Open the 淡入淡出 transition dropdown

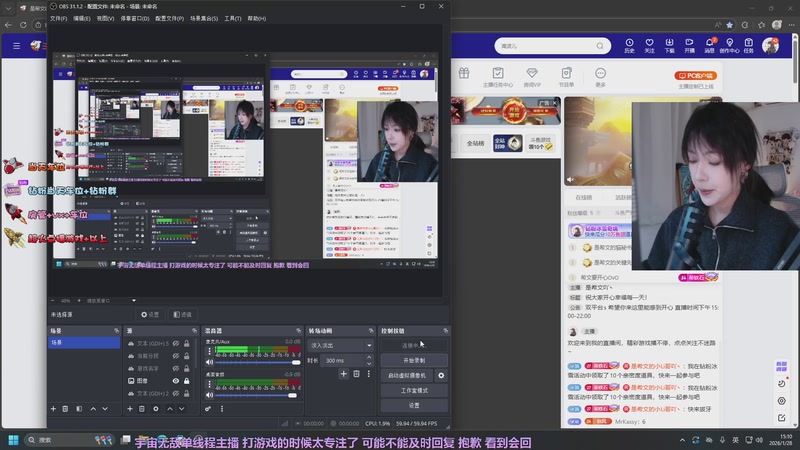point(340,345)
